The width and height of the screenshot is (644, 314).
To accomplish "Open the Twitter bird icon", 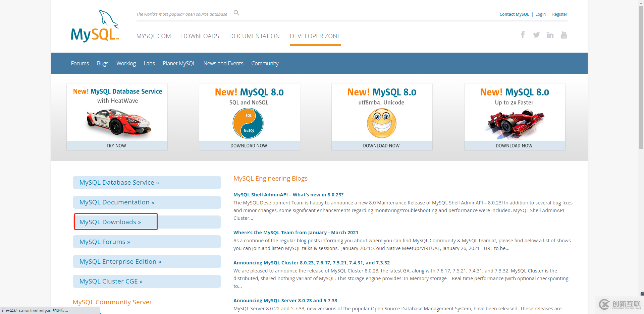I will tap(536, 35).
